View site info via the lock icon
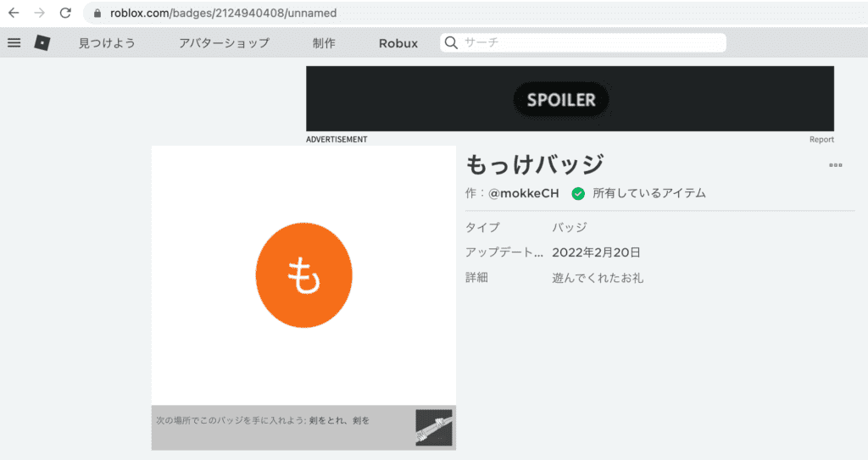 [x=97, y=14]
